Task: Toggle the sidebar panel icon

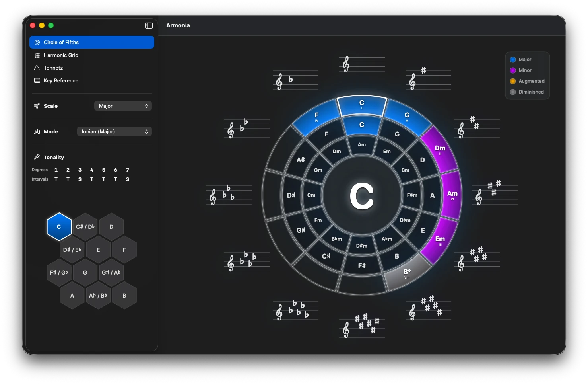Action: (x=149, y=25)
